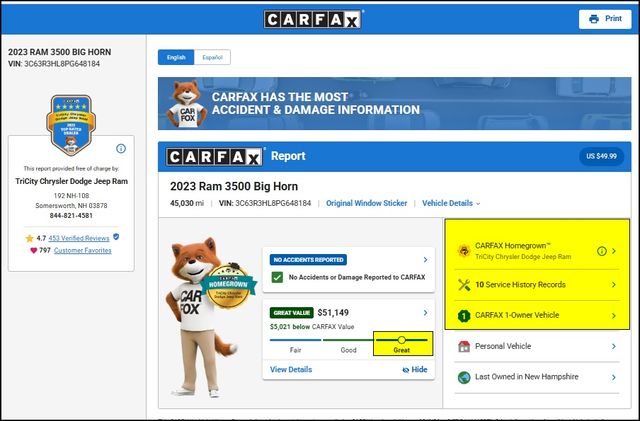Click the house Personal Vehicle icon
Screen dimensions: 640x421
pos(464,346)
